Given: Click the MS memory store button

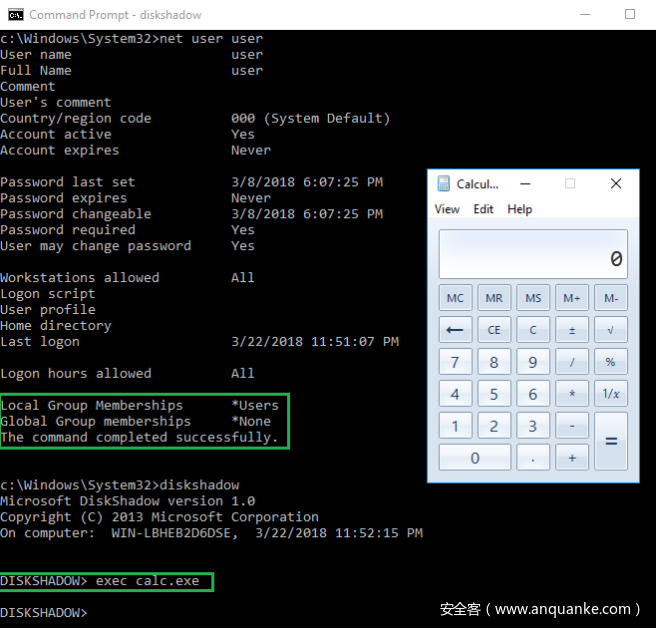Looking at the screenshot, I should click(x=533, y=298).
